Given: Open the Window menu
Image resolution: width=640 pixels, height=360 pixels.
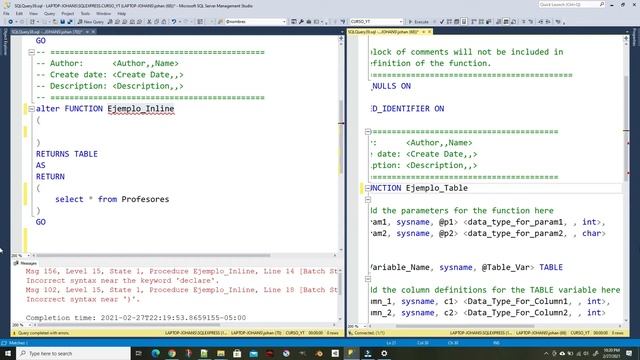Looking at the screenshot, I should [103, 13].
